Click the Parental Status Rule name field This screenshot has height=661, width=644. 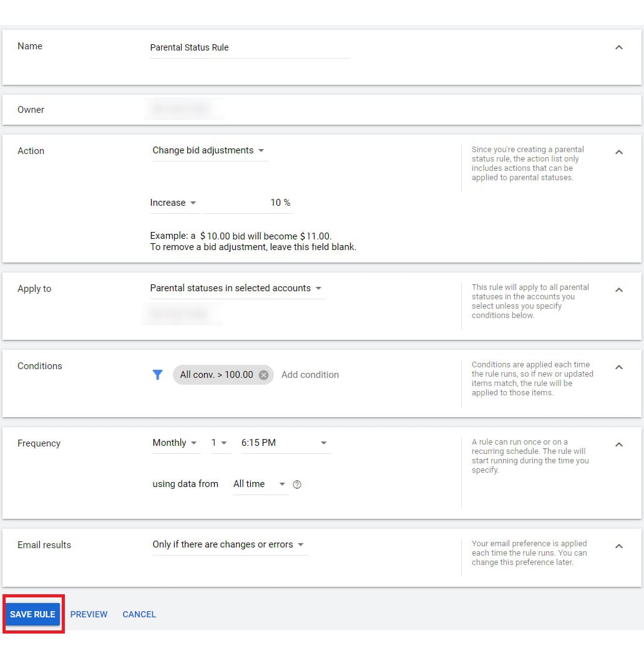tap(250, 47)
